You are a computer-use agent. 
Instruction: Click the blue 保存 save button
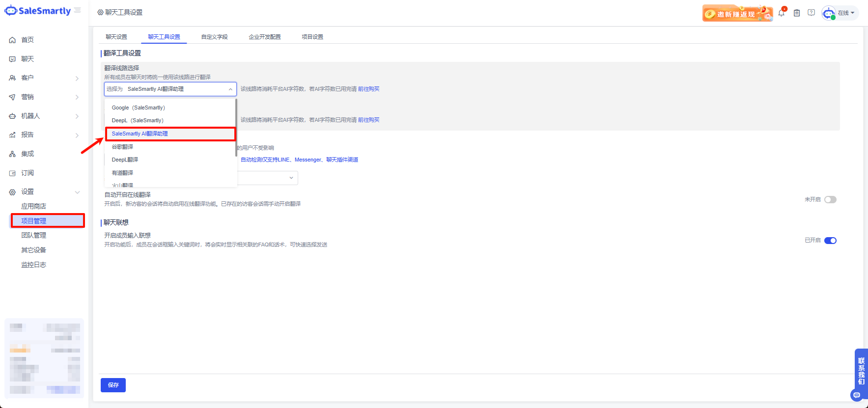click(x=113, y=385)
